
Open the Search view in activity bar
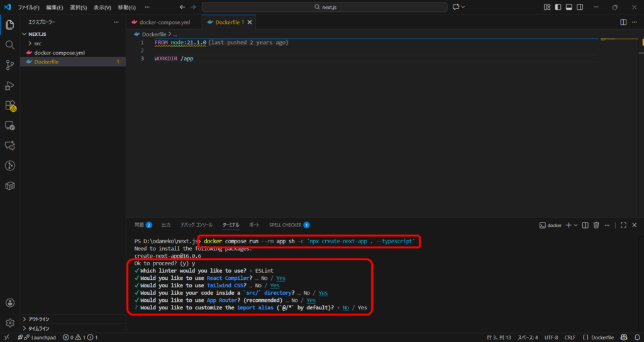(9, 45)
